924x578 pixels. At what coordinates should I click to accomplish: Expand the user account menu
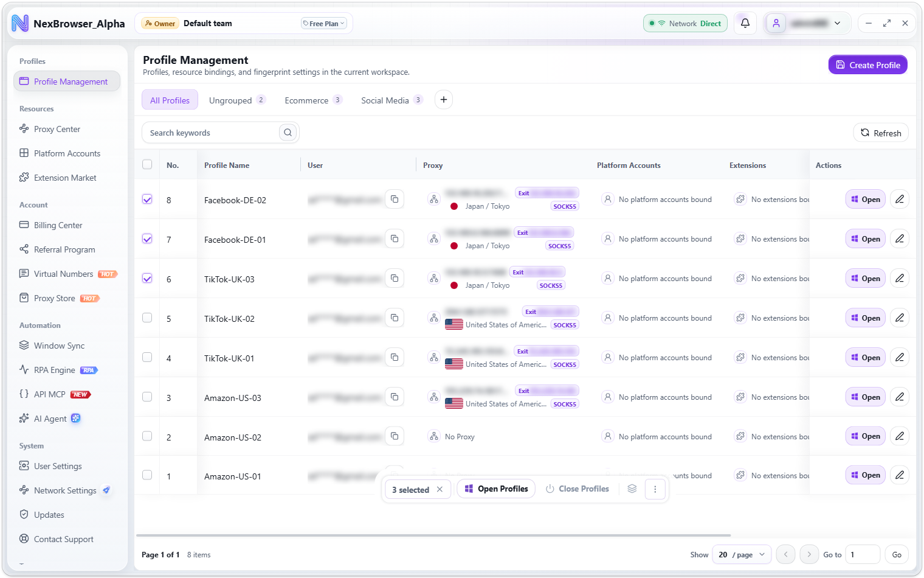pos(807,23)
